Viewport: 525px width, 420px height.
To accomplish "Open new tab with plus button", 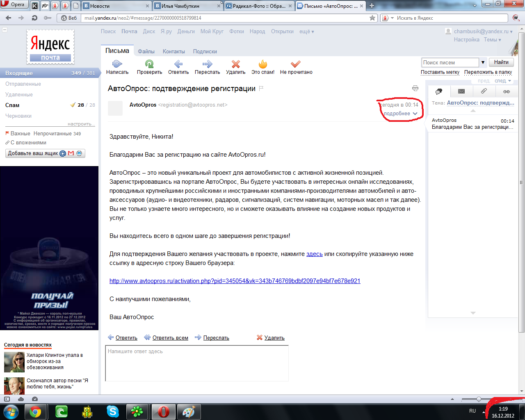I will coord(372,6).
